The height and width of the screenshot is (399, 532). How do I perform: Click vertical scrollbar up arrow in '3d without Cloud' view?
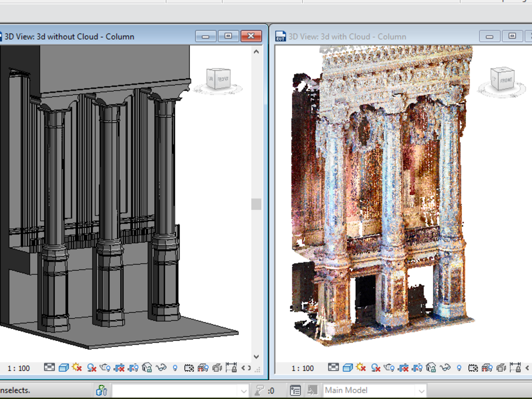(256, 52)
